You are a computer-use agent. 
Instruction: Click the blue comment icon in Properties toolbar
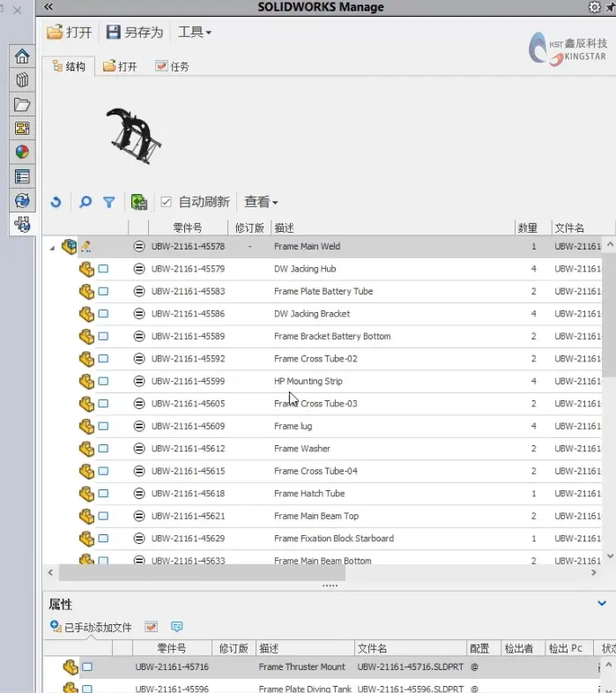[x=177, y=627]
